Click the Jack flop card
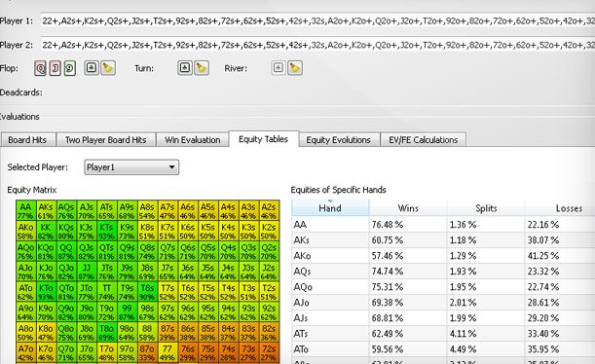595x364 pixels. click(56, 69)
